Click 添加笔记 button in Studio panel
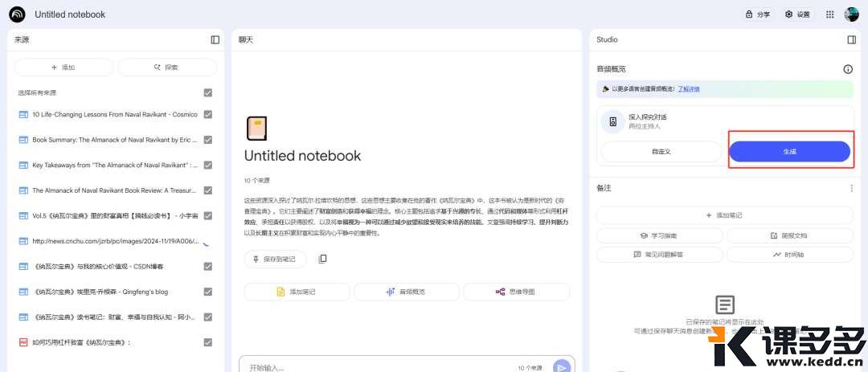Image resolution: width=868 pixels, height=372 pixels. (725, 215)
